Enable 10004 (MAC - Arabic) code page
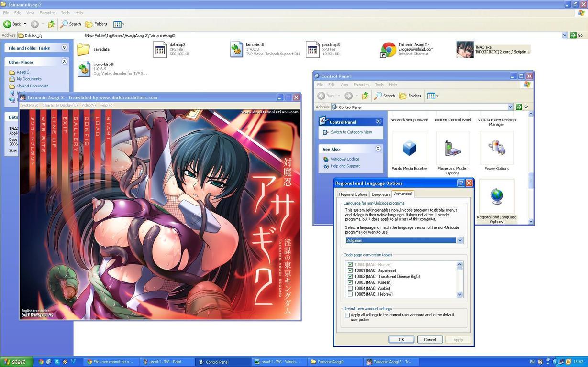The image size is (588, 367). (350, 288)
